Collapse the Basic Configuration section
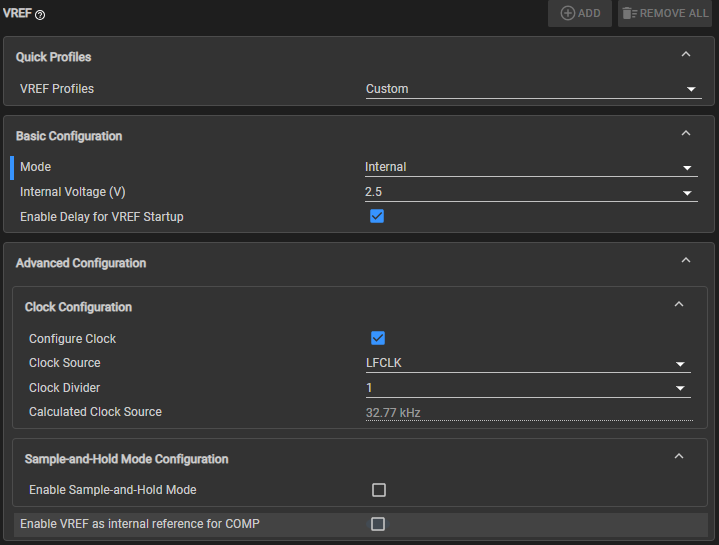719x545 pixels. tap(686, 133)
